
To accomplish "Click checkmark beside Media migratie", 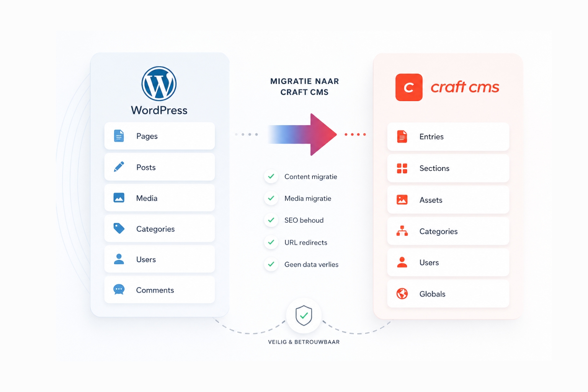I will pos(271,198).
